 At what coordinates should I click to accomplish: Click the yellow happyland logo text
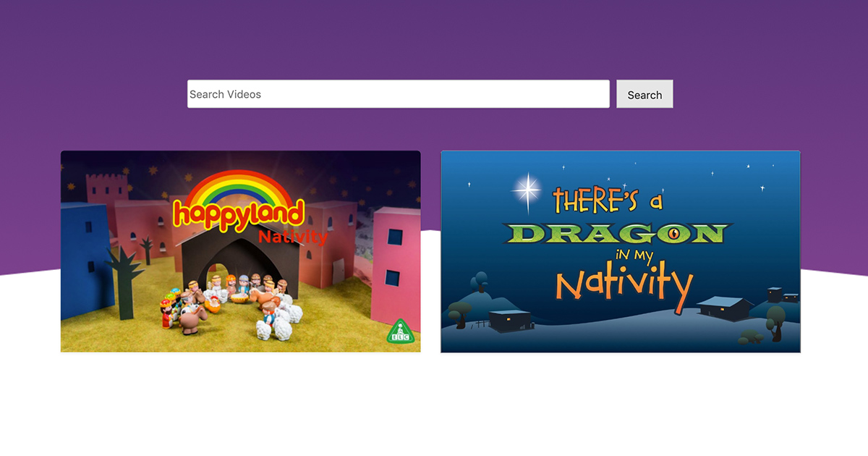point(239,215)
